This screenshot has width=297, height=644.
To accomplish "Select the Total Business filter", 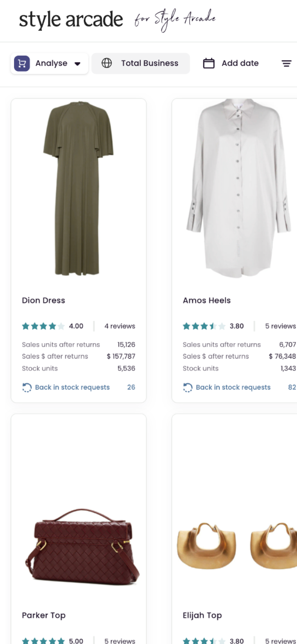I will [149, 63].
